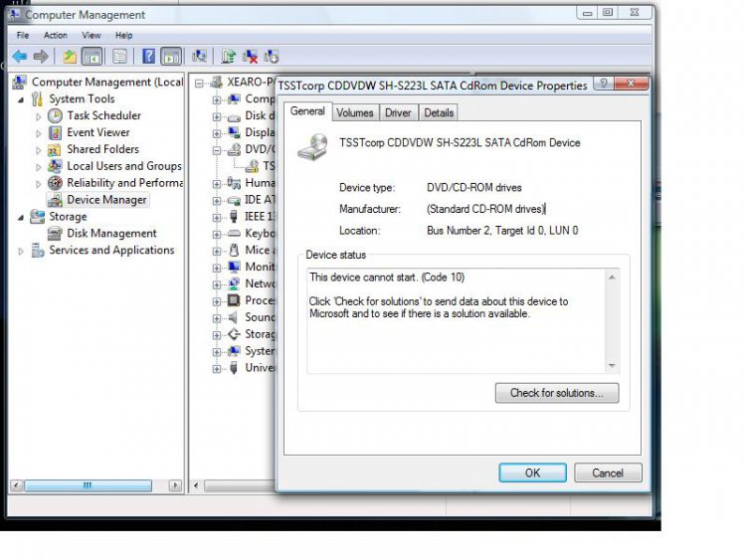Viewport: 746px width, 560px height.
Task: Click Device status box scroll-down arrow
Action: pos(612,366)
